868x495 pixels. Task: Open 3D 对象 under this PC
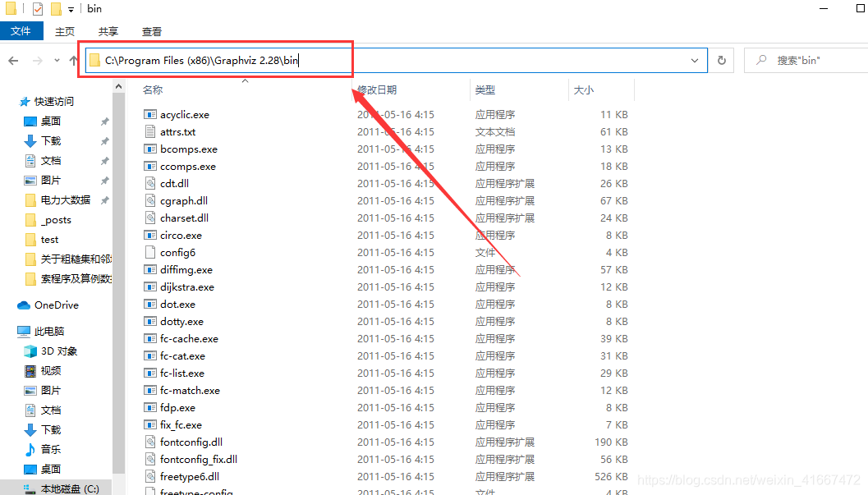pyautogui.click(x=58, y=351)
